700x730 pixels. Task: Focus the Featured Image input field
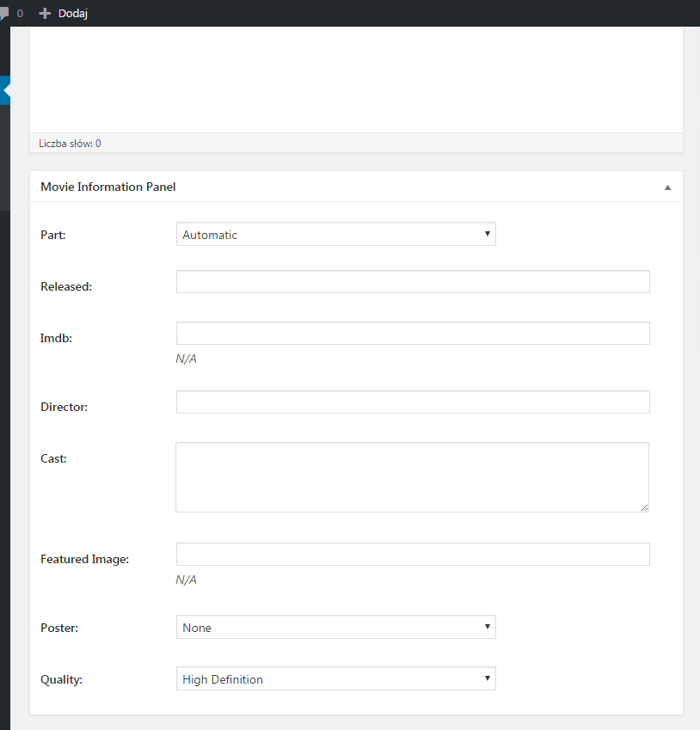point(413,555)
